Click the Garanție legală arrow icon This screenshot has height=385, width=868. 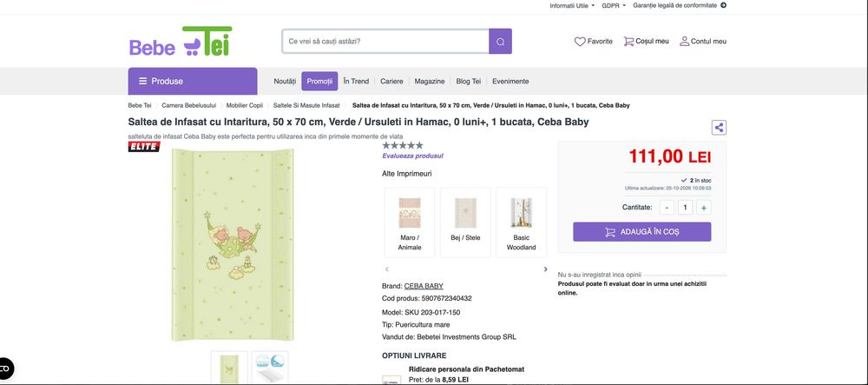[x=723, y=5]
